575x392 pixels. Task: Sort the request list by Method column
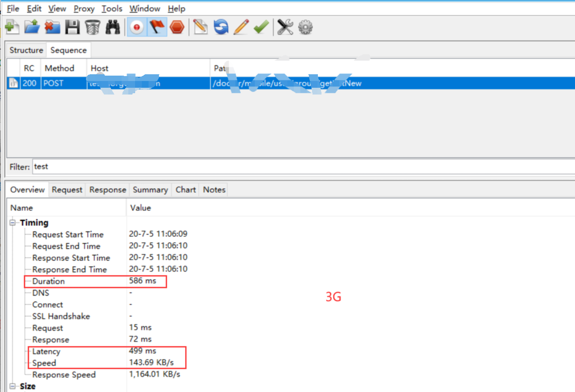pos(59,68)
